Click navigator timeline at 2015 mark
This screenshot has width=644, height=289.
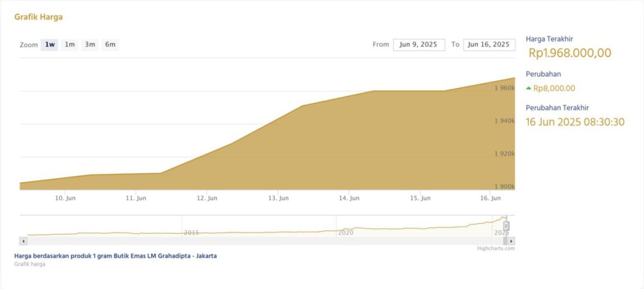click(191, 232)
